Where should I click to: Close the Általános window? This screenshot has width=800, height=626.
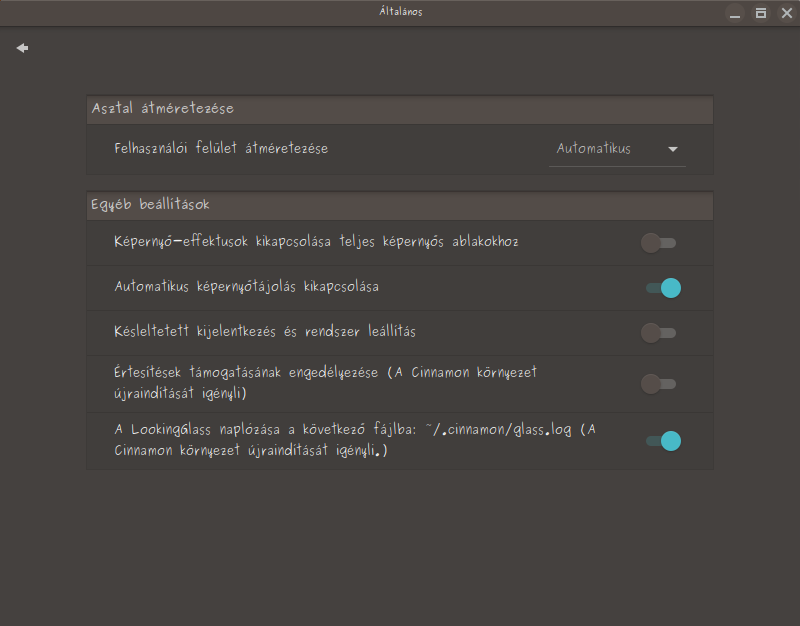coord(787,13)
